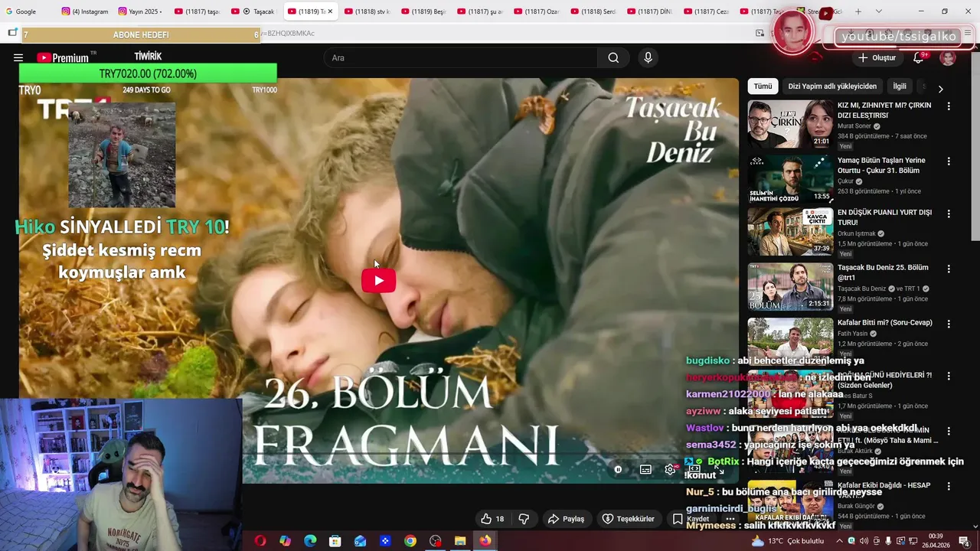This screenshot has width=980, height=551.
Task: Open Windows notification center icon
Action: [964, 541]
